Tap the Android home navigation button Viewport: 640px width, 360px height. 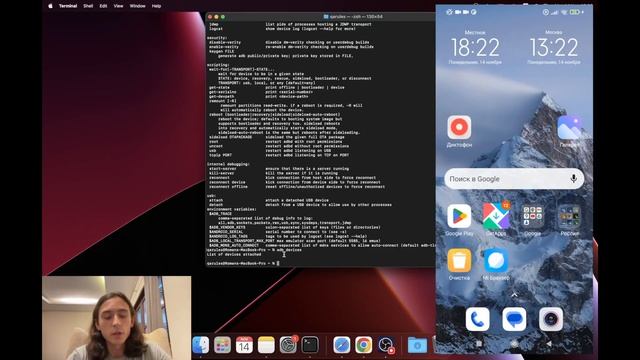coord(514,344)
